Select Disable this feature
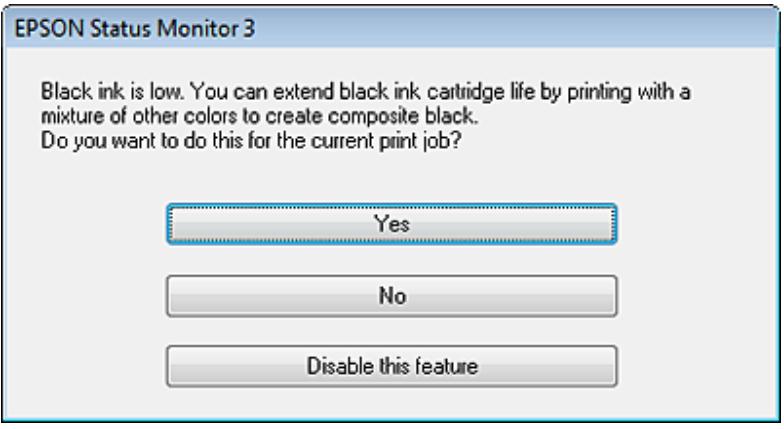784x429 pixels. [x=392, y=366]
